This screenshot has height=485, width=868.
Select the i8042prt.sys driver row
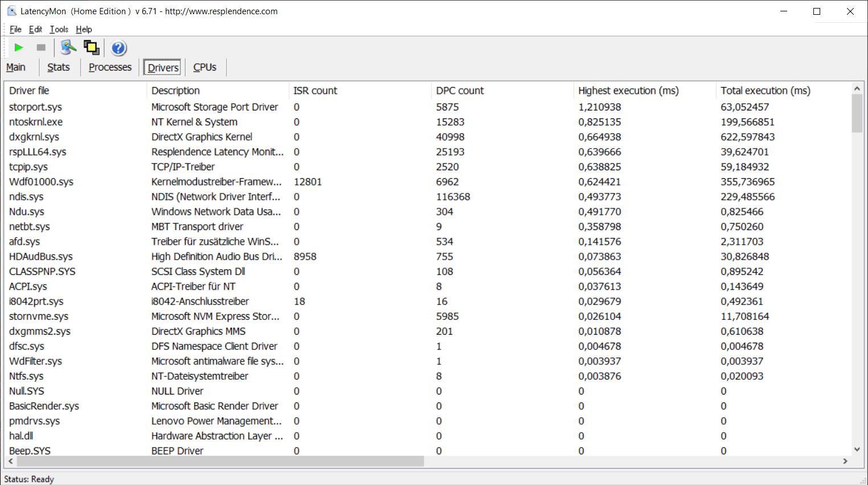[x=427, y=301]
